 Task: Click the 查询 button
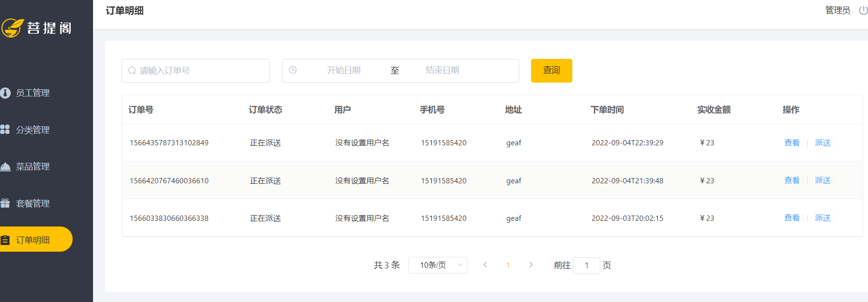(551, 70)
